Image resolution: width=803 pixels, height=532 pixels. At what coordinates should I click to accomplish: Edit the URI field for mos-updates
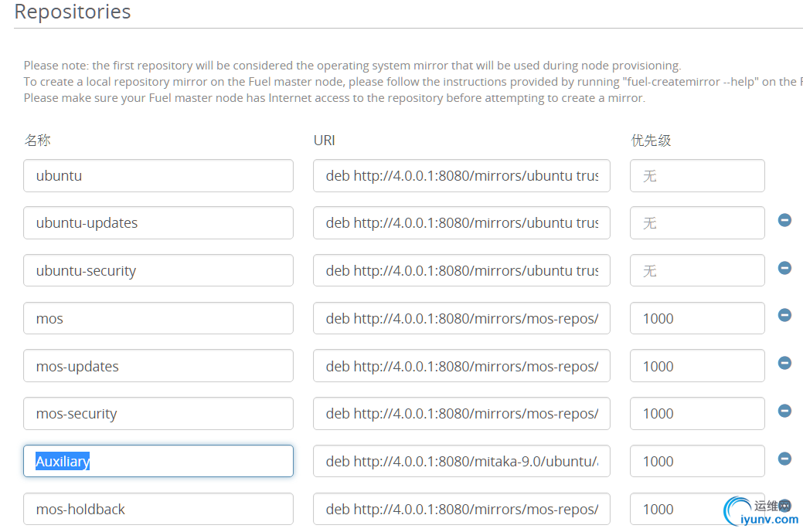(x=461, y=366)
